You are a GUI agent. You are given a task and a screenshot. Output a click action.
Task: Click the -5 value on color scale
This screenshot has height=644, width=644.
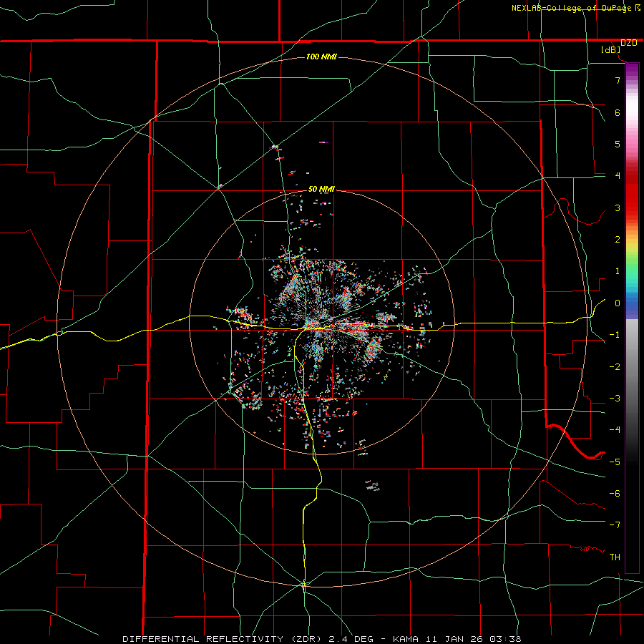615,462
